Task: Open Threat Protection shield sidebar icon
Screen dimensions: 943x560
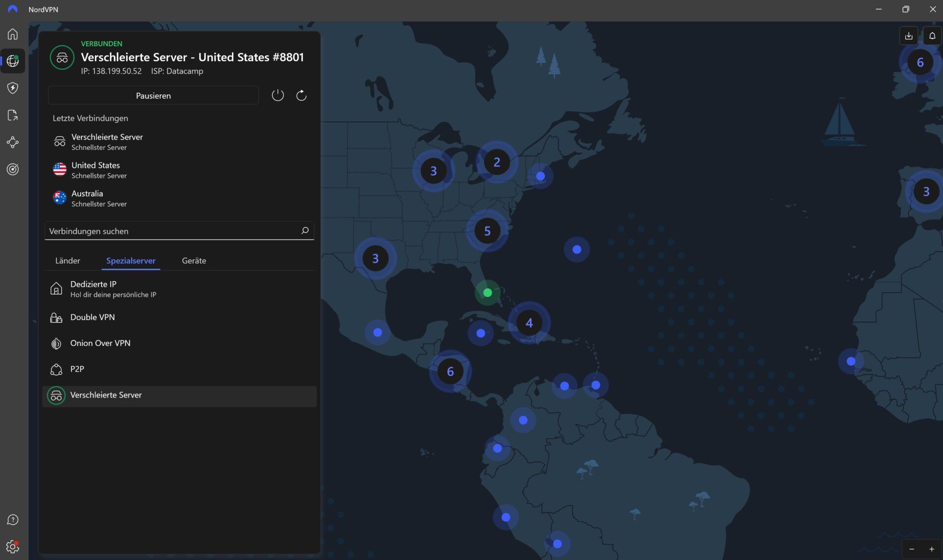Action: coord(13,88)
